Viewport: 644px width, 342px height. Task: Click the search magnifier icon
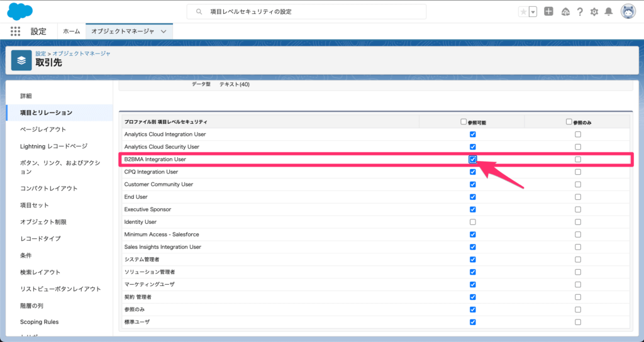(x=199, y=12)
